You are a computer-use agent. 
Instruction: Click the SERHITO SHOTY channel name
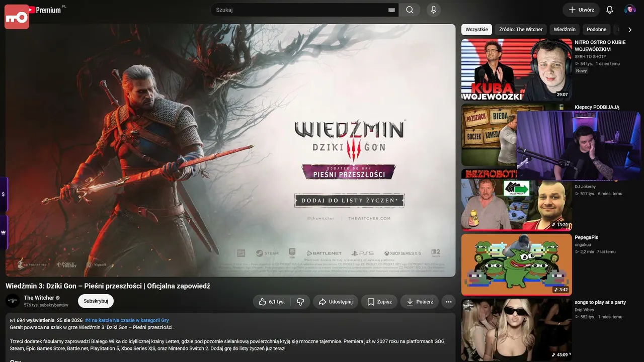(x=591, y=57)
